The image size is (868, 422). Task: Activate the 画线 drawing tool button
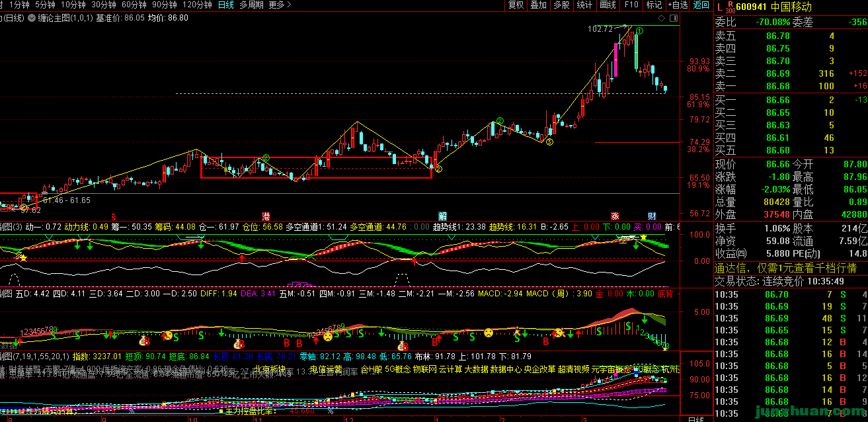point(608,5)
